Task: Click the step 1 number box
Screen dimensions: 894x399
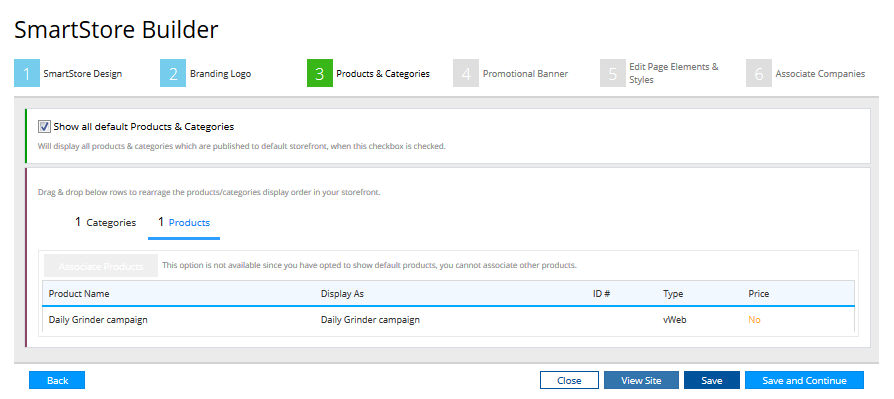Action: pyautogui.click(x=27, y=74)
